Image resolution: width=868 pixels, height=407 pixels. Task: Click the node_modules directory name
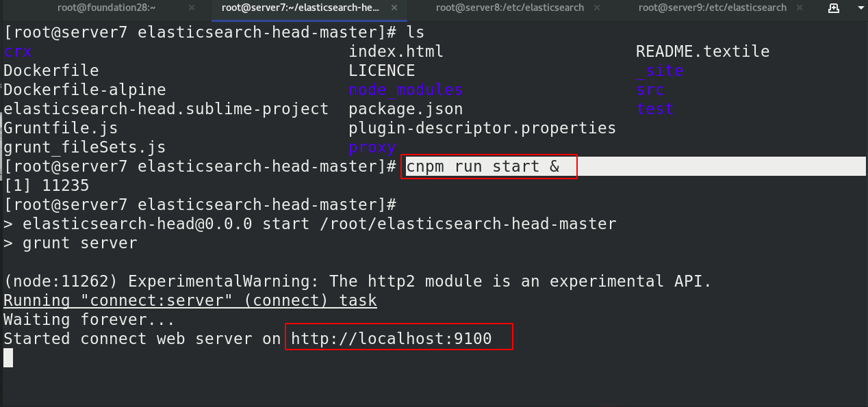406,90
